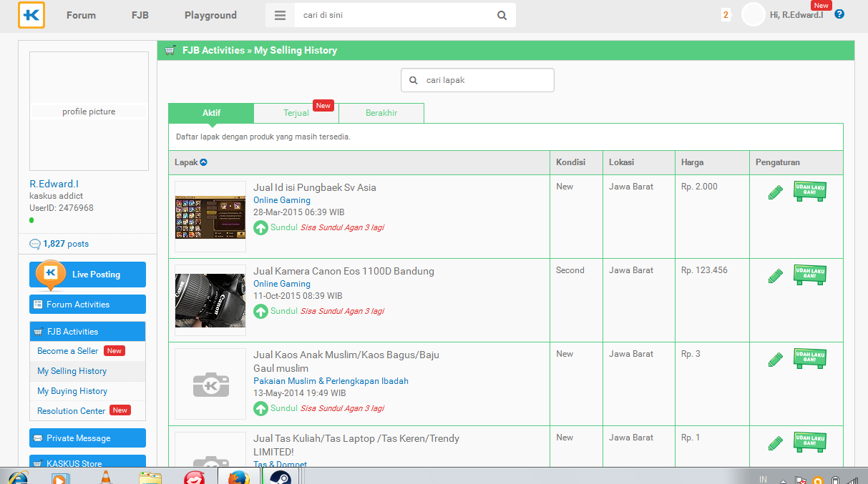Image resolution: width=868 pixels, height=484 pixels.
Task: Open KASKUS Store in sidebar
Action: click(87, 463)
